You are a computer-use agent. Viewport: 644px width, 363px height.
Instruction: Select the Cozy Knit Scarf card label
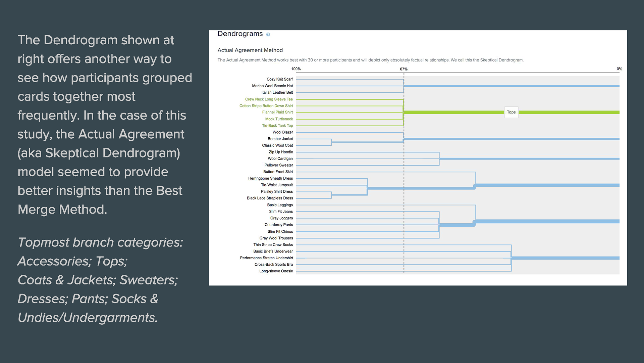point(279,79)
